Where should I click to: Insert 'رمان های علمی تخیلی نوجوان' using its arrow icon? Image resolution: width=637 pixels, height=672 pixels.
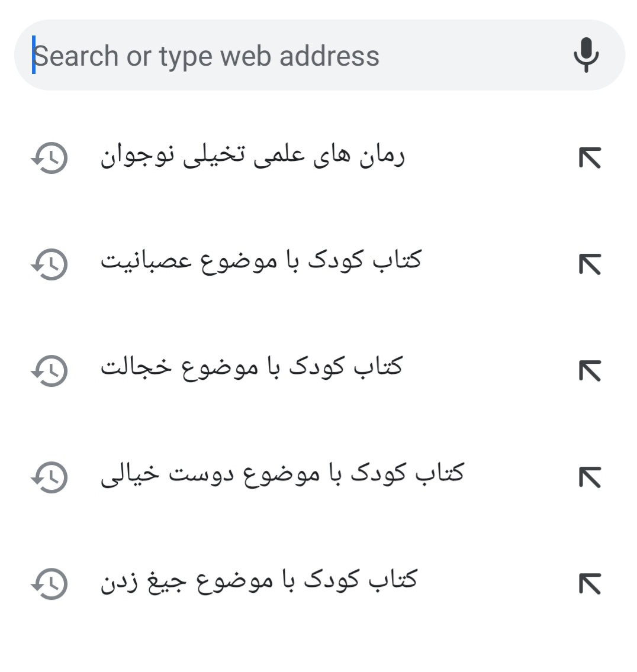(x=590, y=158)
